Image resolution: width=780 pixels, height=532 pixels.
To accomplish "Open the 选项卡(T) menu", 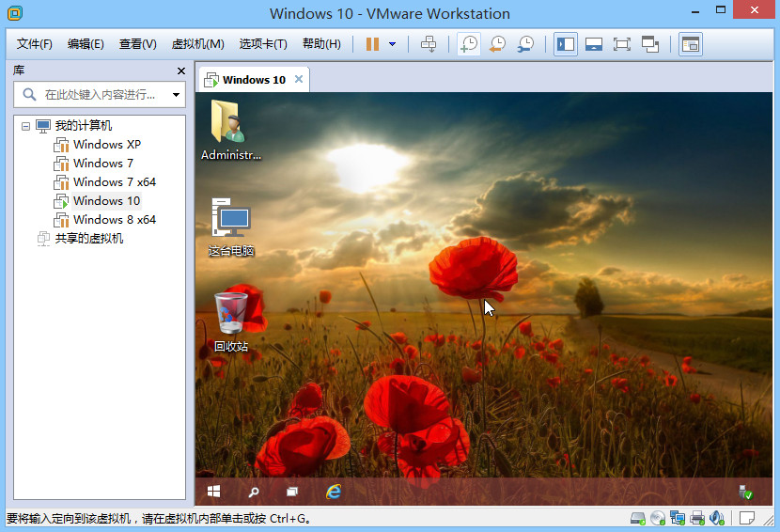I will pyautogui.click(x=263, y=44).
